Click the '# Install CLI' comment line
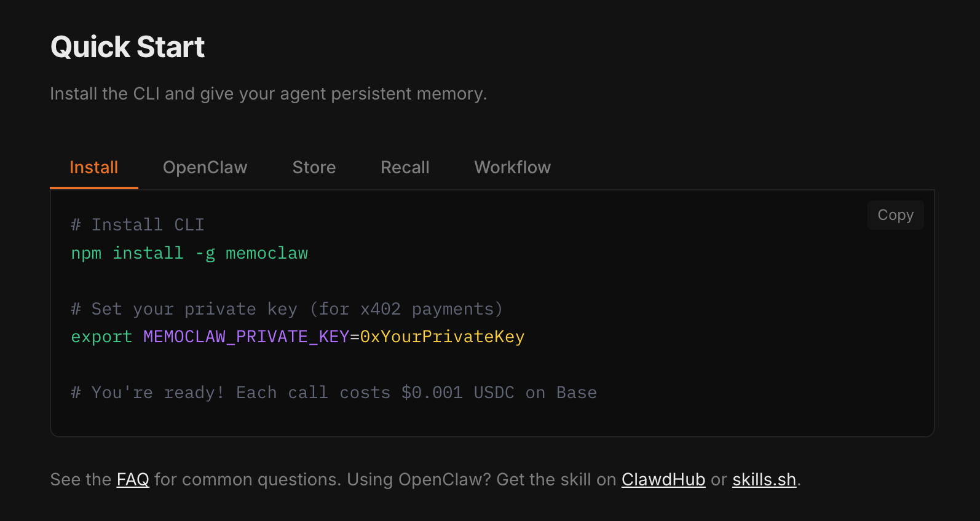The width and height of the screenshot is (980, 521). pos(138,225)
